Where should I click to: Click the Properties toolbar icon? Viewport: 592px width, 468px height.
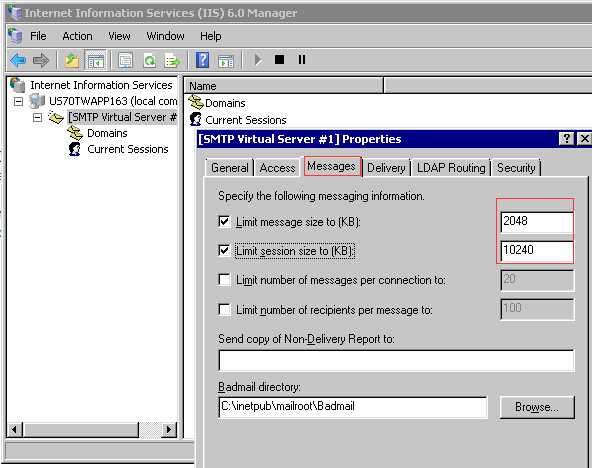(x=125, y=60)
